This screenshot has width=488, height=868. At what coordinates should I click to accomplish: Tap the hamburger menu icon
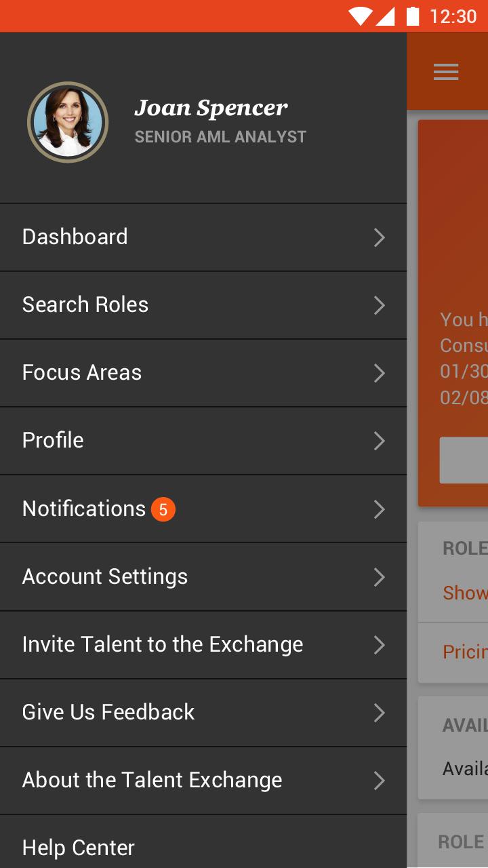(x=446, y=72)
